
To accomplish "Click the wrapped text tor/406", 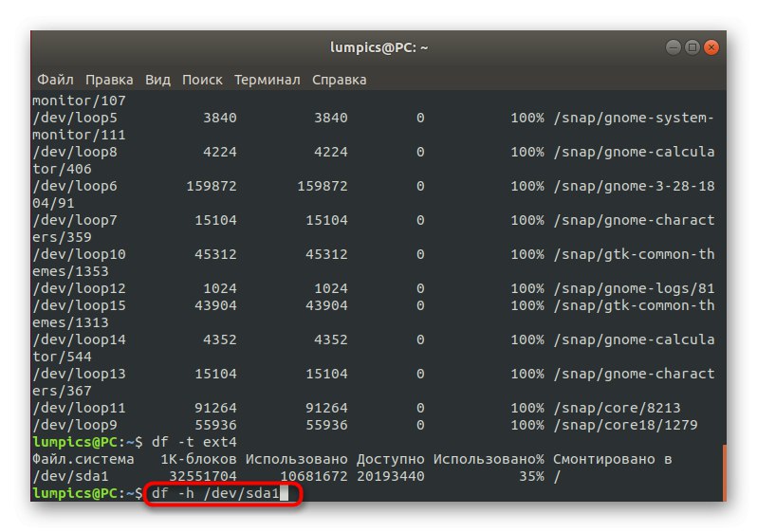I will (62, 169).
